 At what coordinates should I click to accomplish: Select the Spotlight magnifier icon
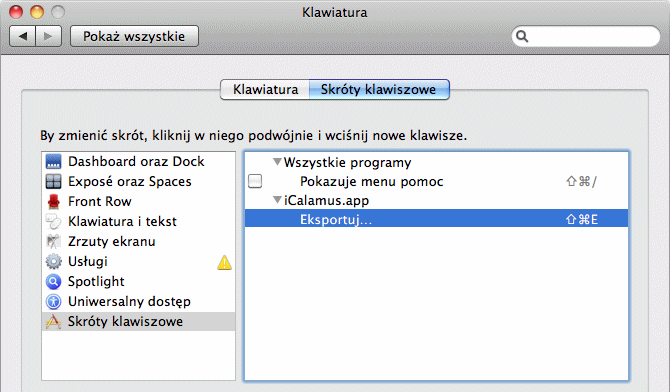(x=53, y=282)
